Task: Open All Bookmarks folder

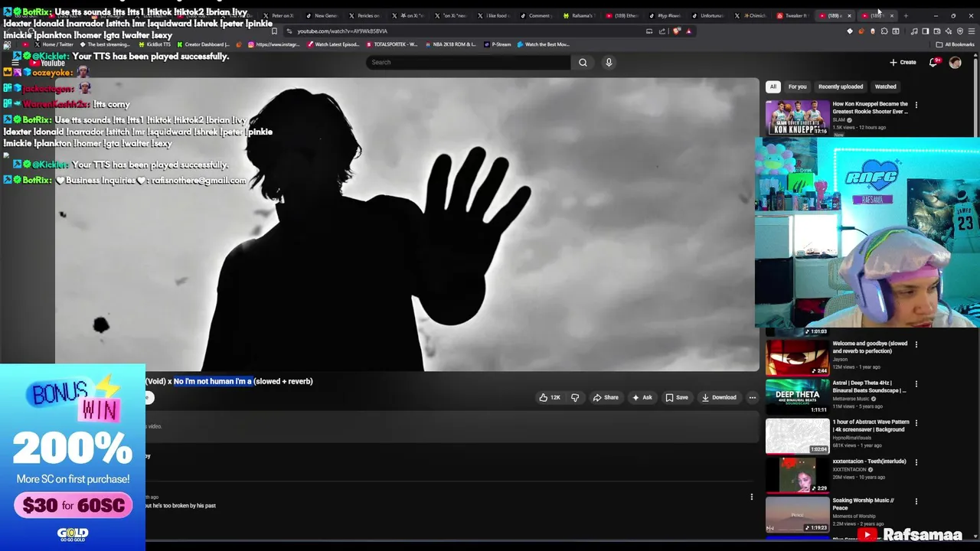Action: pyautogui.click(x=955, y=44)
